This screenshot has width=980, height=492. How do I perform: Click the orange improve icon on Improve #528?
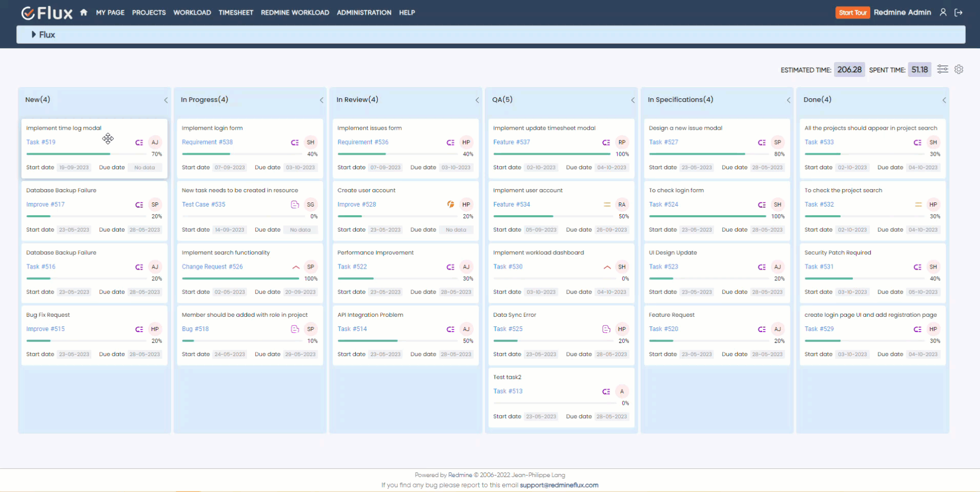450,204
